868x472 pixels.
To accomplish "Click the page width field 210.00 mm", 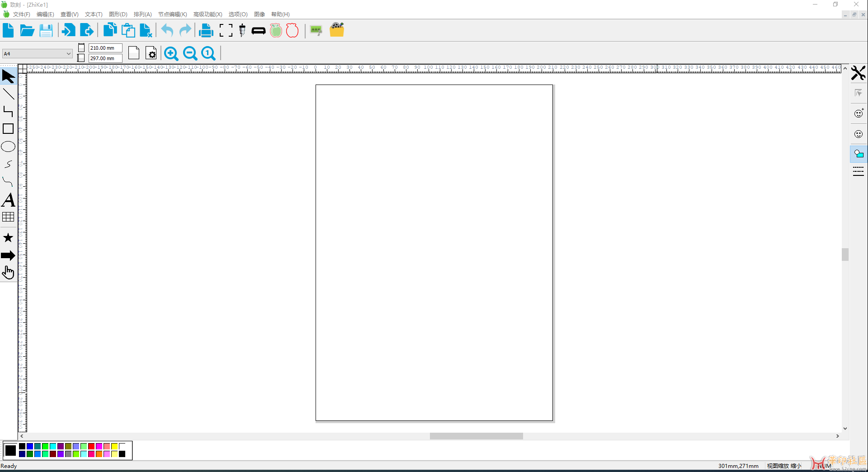I will [x=105, y=48].
